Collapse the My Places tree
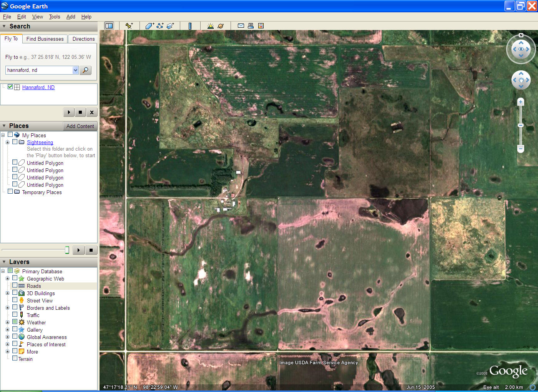Viewport: 538px width, 392px height. 3,135
